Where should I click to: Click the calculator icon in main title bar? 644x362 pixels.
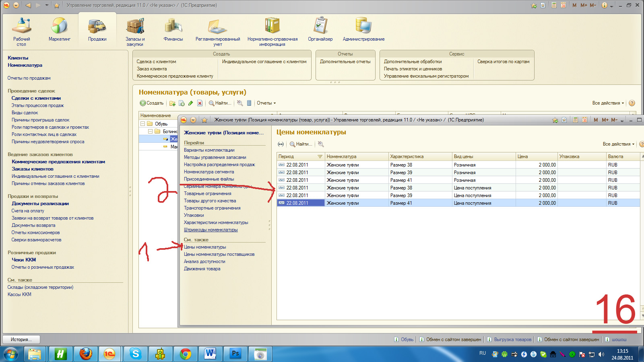coord(554,5)
